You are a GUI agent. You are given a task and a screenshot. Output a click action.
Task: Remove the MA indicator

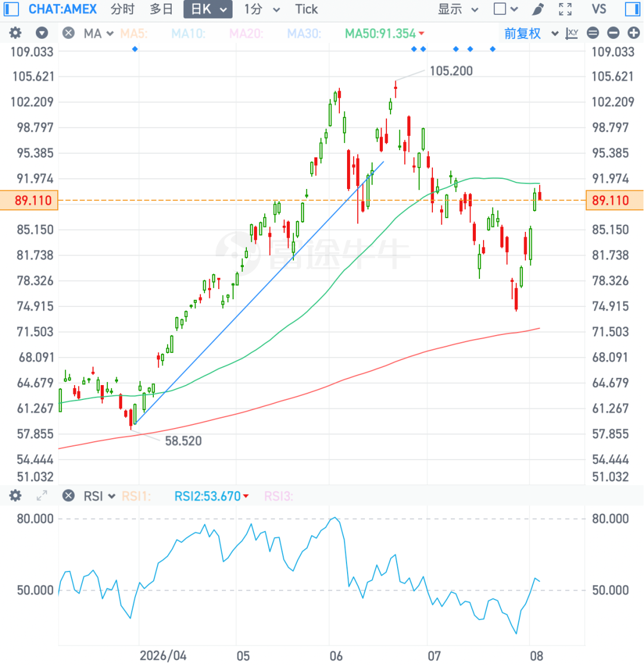(x=69, y=33)
